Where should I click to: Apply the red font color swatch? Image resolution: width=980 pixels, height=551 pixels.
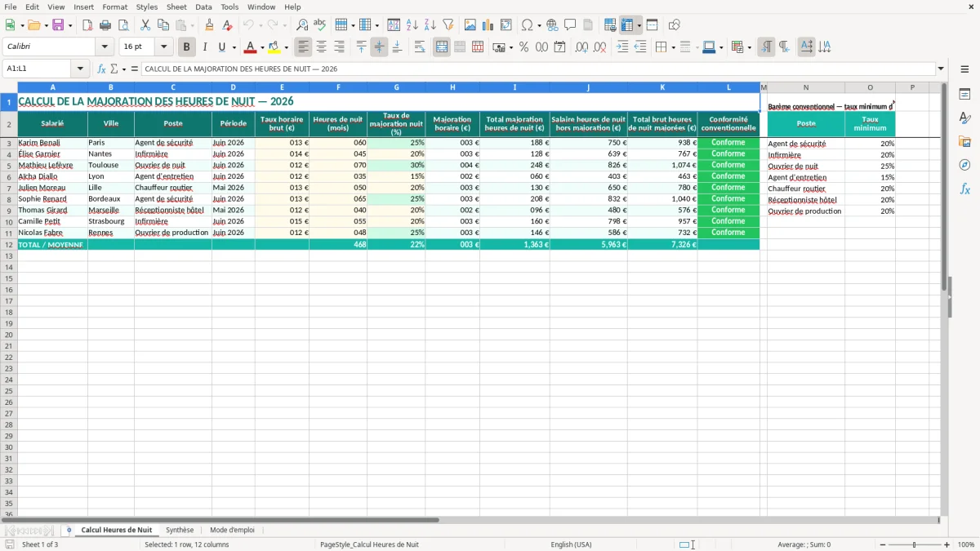click(x=251, y=47)
